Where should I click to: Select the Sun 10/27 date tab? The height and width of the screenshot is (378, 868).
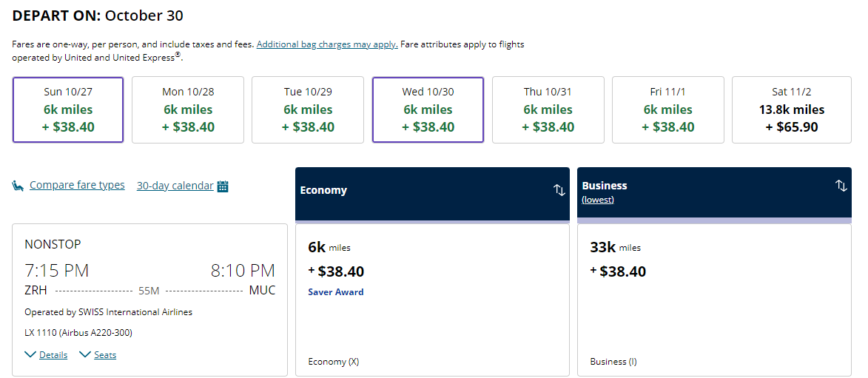68,109
